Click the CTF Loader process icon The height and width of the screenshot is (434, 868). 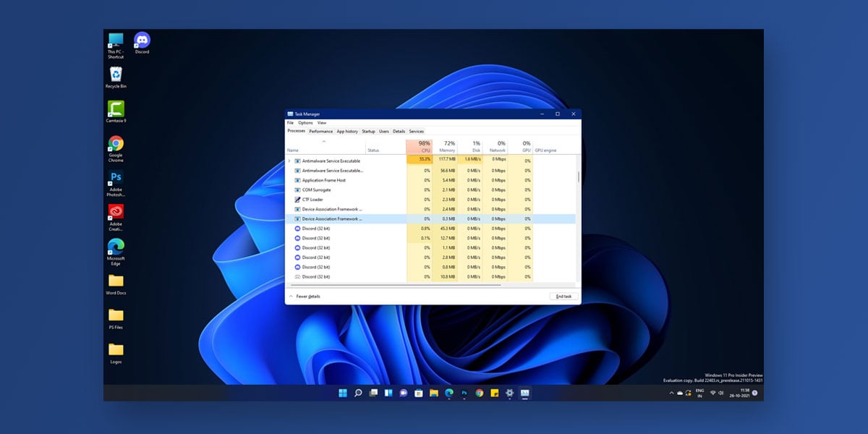tap(297, 200)
